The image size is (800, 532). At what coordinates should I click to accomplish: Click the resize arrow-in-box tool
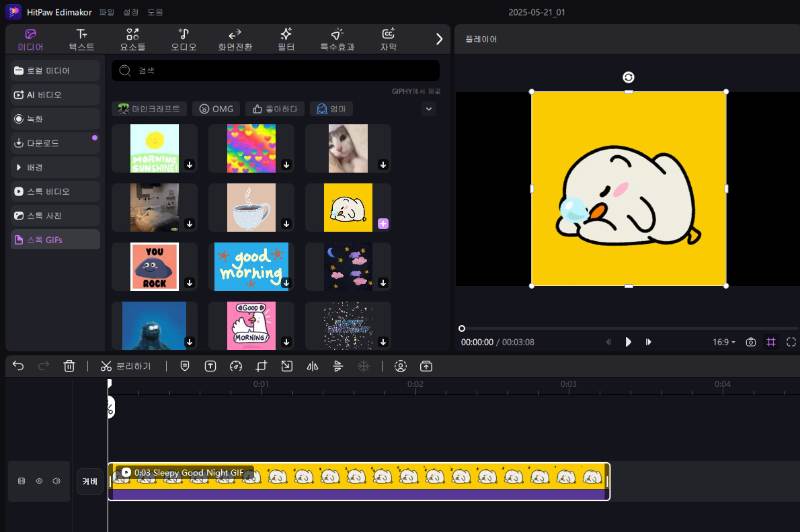pos(287,366)
